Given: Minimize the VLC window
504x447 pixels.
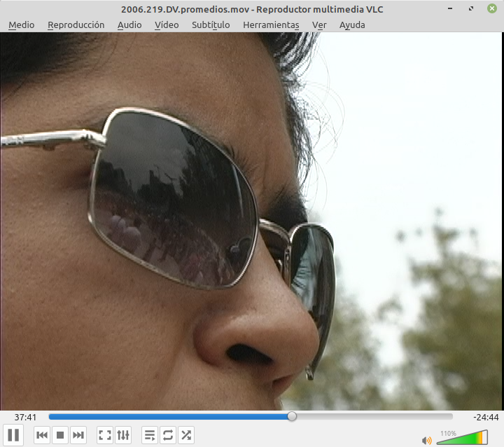Looking at the screenshot, I should coord(450,8).
